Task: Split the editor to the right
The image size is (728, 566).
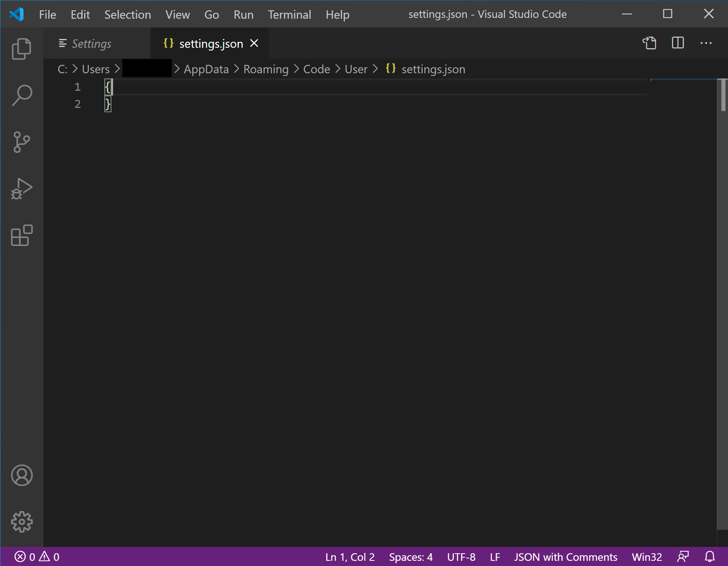Action: [678, 43]
